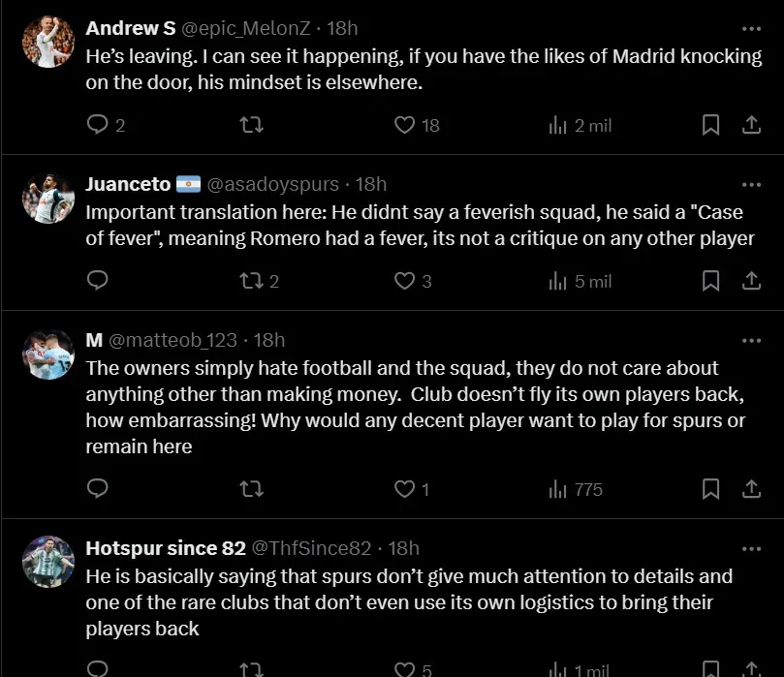Reply to Juanceto's translation tweet
This screenshot has height=677, width=784.
[x=98, y=281]
